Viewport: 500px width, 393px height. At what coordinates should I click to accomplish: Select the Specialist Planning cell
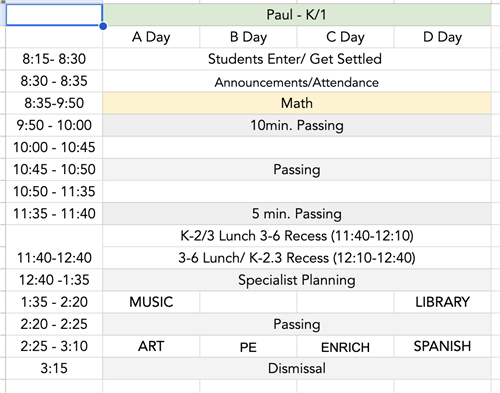point(297,280)
